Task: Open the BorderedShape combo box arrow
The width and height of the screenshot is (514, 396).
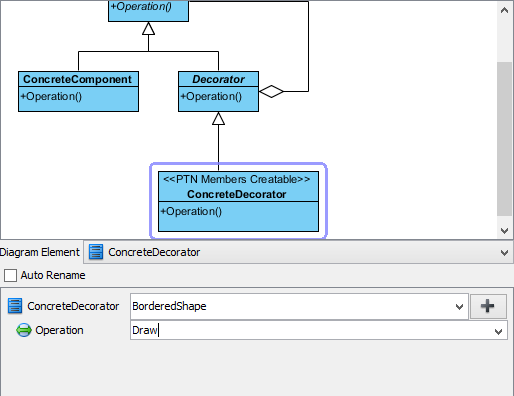Action: tap(459, 306)
